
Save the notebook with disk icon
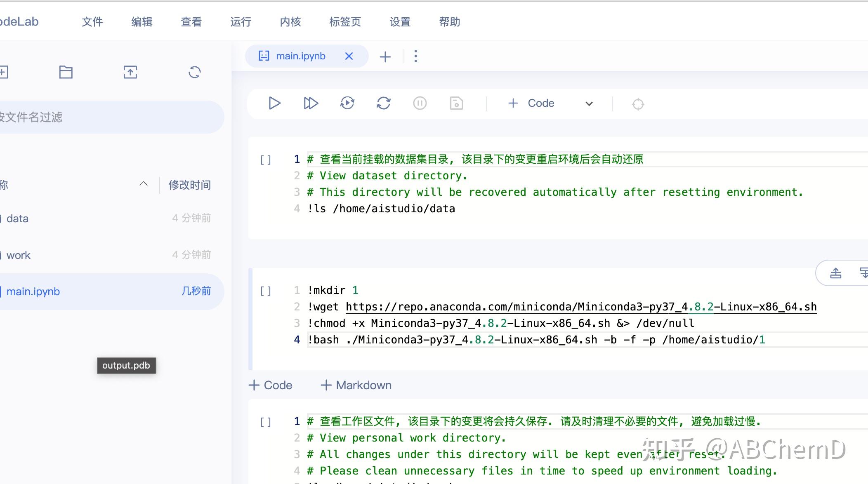click(456, 103)
